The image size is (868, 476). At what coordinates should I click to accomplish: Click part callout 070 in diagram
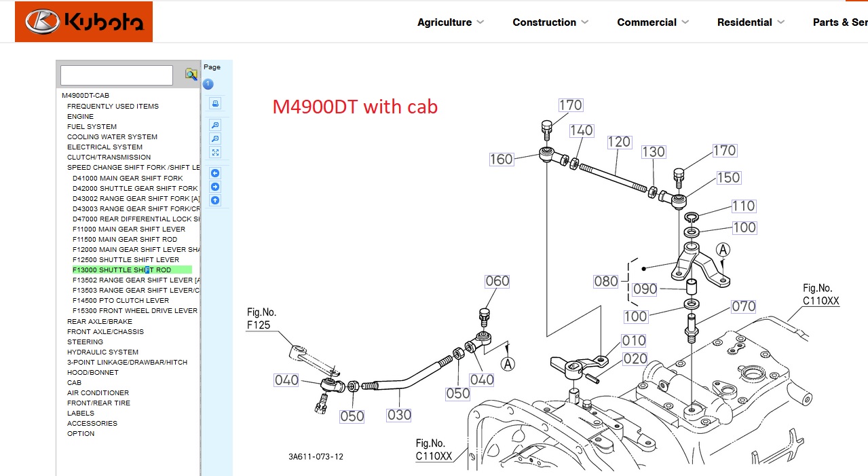[x=743, y=306]
